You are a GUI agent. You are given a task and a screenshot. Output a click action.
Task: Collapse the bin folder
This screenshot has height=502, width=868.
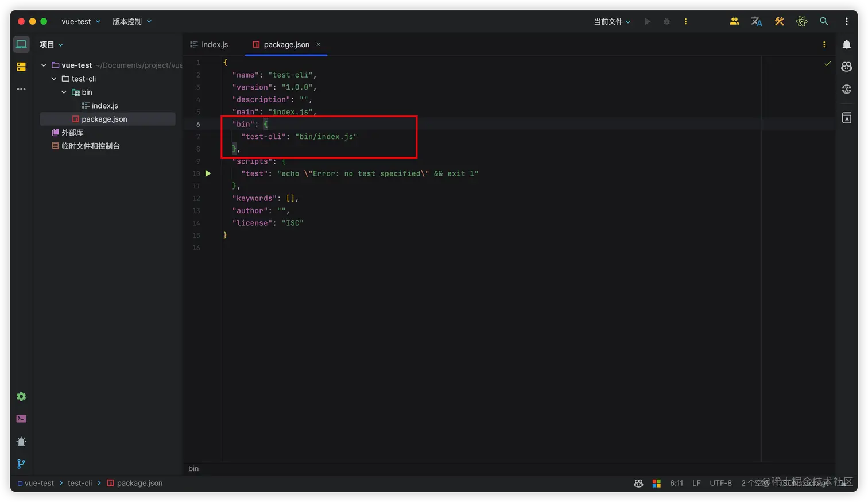pos(64,92)
